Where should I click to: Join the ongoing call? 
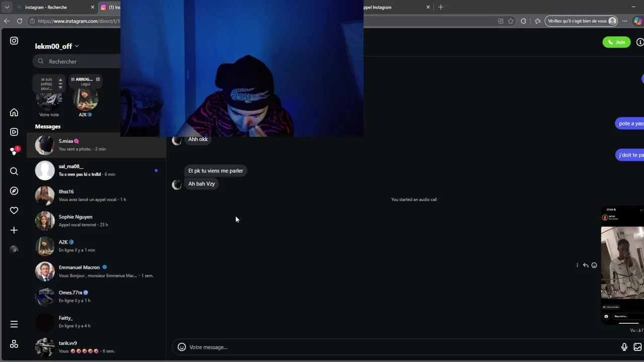pos(616,42)
